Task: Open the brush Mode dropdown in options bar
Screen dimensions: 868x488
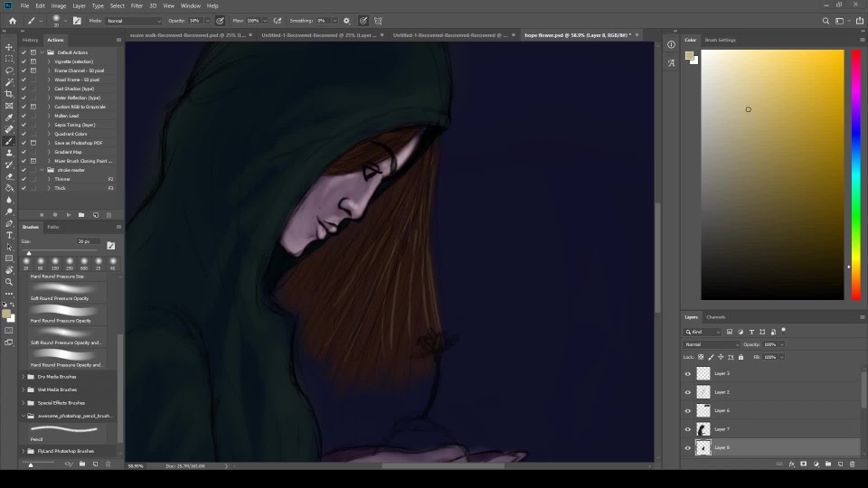Action: (133, 21)
